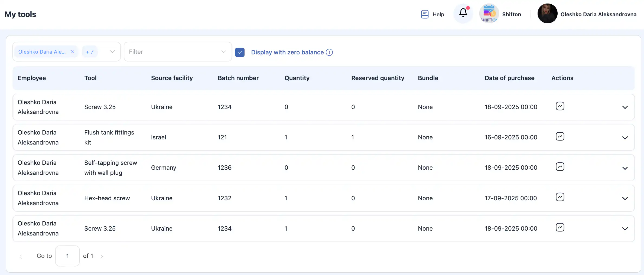The height and width of the screenshot is (275, 644).
Task: Go to next page arrow
Action: tap(102, 256)
